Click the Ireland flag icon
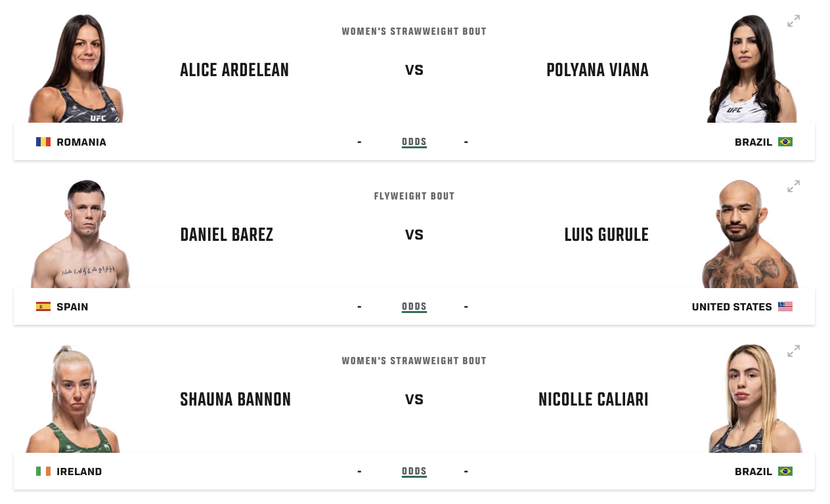Image resolution: width=830 pixels, height=504 pixels. tap(43, 471)
